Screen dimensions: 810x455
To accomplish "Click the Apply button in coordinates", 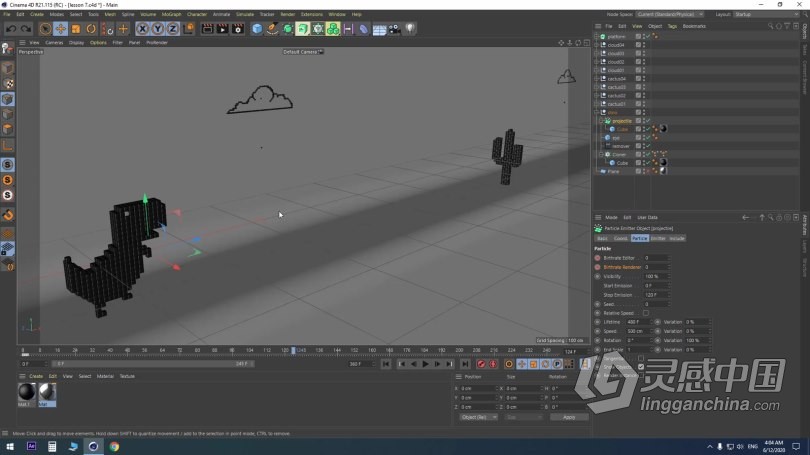I will [x=569, y=417].
